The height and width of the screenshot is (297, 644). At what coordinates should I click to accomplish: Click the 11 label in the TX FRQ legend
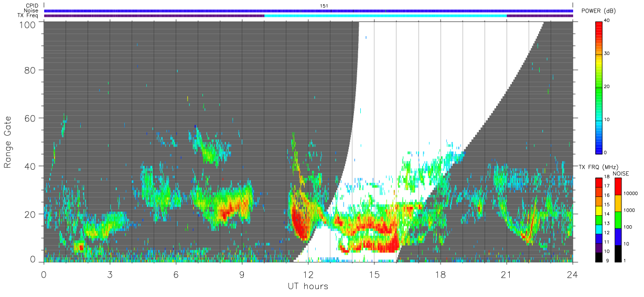(607, 242)
